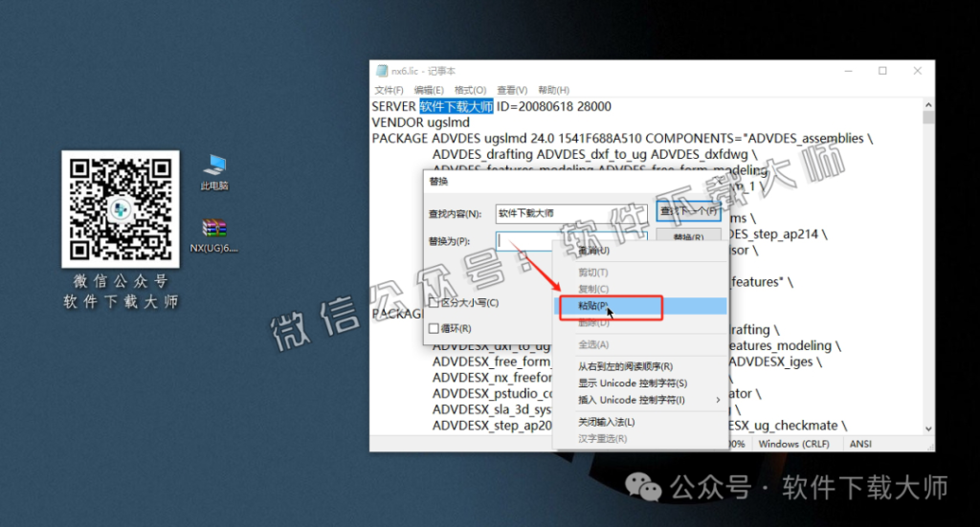Click 'ID=20080618 28000' in the first line
This screenshot has width=980, height=527.
(554, 107)
